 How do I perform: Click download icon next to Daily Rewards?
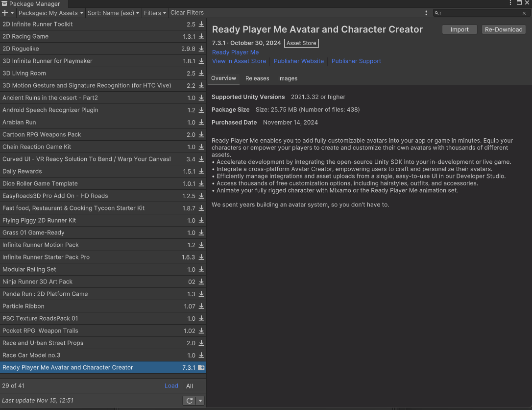(x=201, y=171)
